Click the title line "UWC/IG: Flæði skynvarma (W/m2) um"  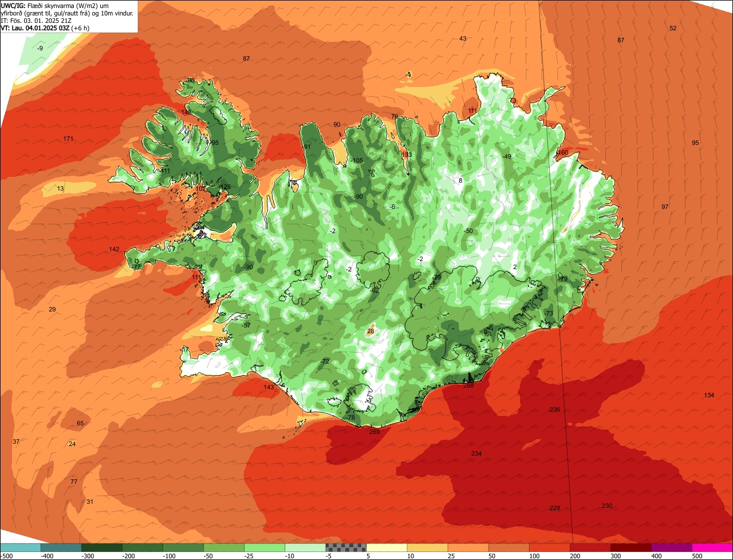[55, 5]
